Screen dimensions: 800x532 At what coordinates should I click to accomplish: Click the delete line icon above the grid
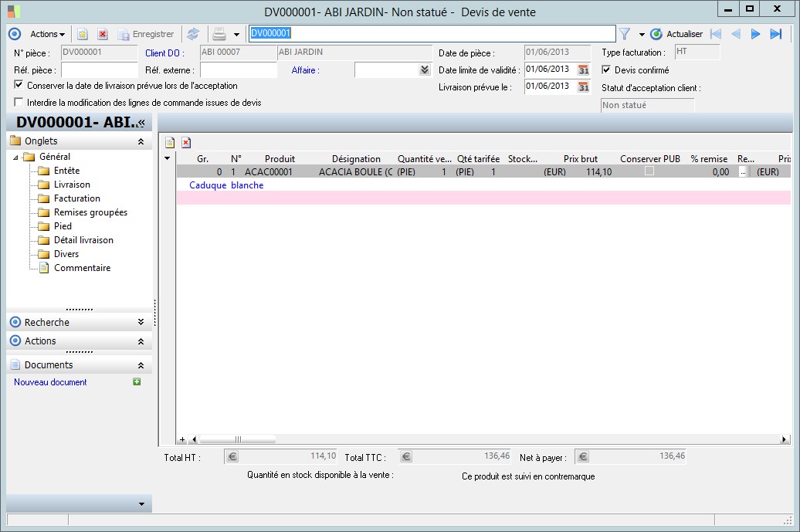(186, 142)
